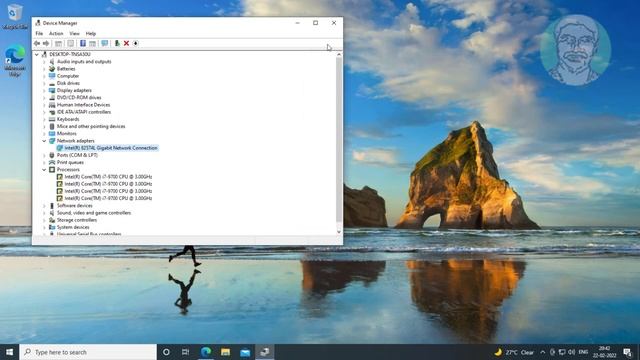Open the Mail app on taskbar
The image size is (640, 360).
click(245, 352)
